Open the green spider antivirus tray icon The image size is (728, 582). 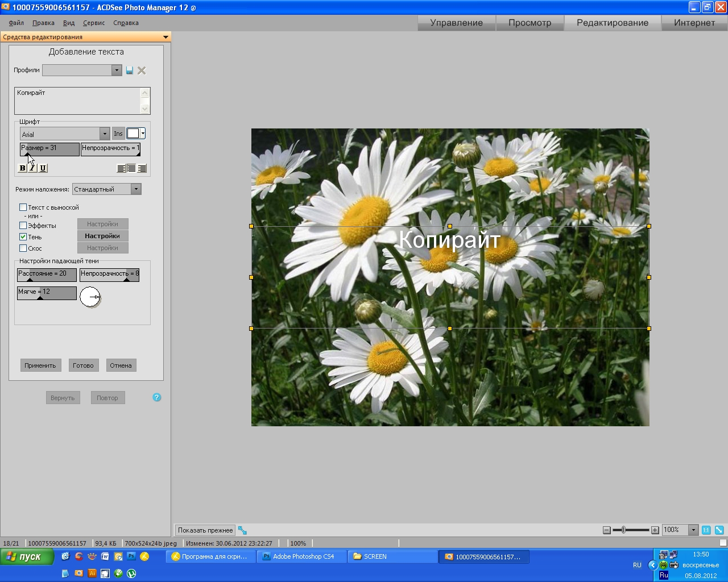[664, 565]
